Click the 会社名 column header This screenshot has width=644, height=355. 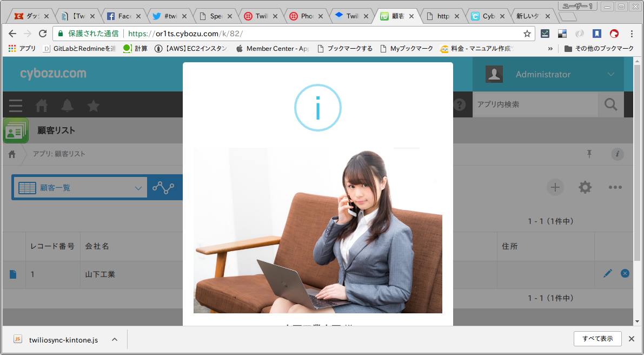[97, 247]
